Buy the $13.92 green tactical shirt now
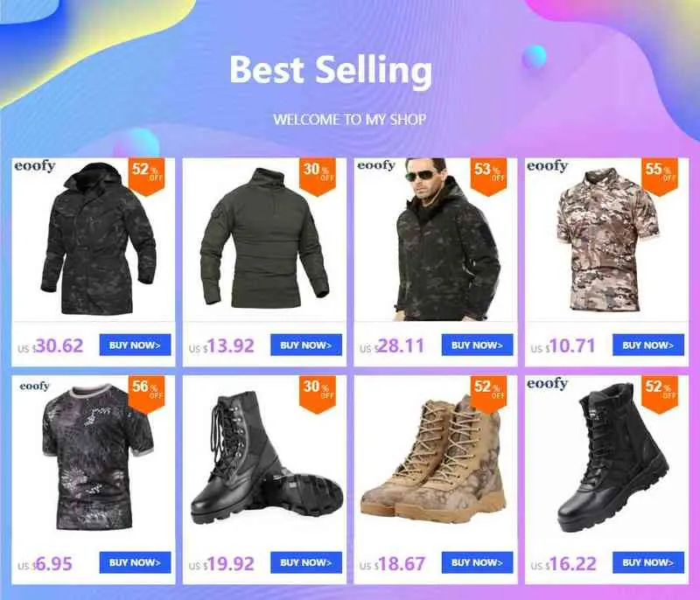This screenshot has width=700, height=600. pos(305,345)
